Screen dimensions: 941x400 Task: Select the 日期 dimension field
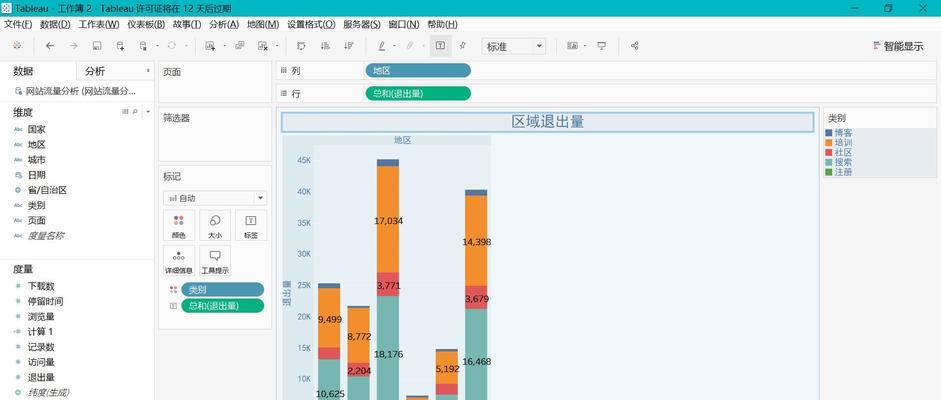click(x=37, y=175)
